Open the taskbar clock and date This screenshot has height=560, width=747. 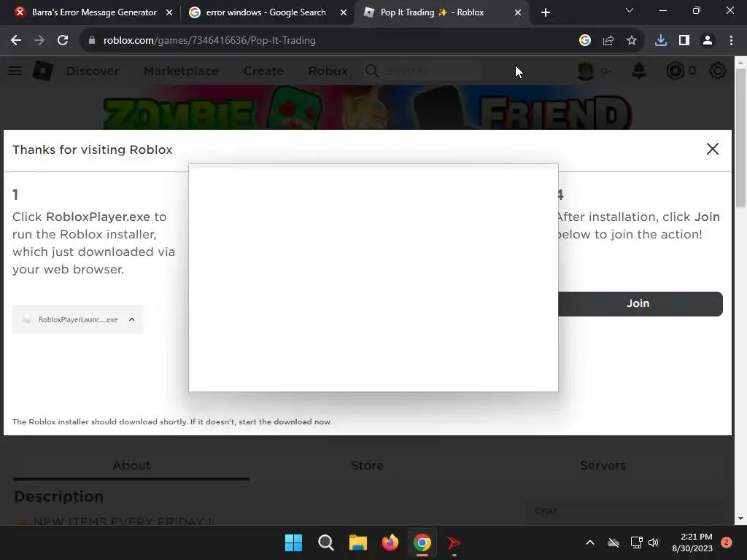tap(692, 542)
